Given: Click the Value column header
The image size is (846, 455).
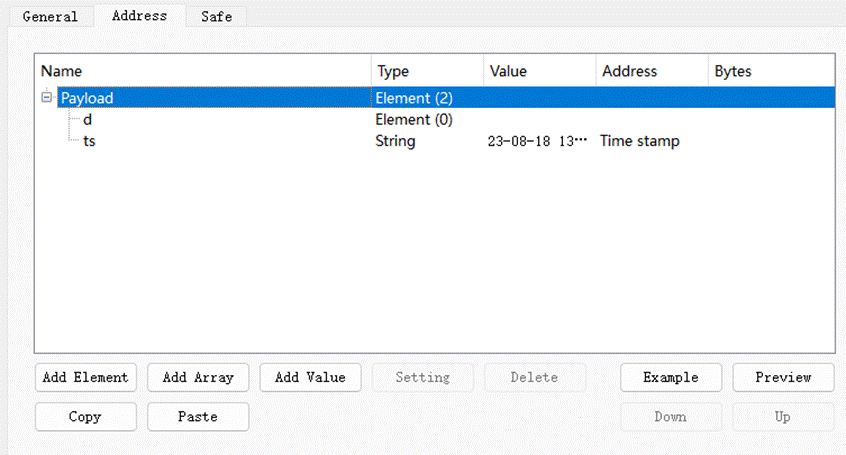Looking at the screenshot, I should point(539,71).
